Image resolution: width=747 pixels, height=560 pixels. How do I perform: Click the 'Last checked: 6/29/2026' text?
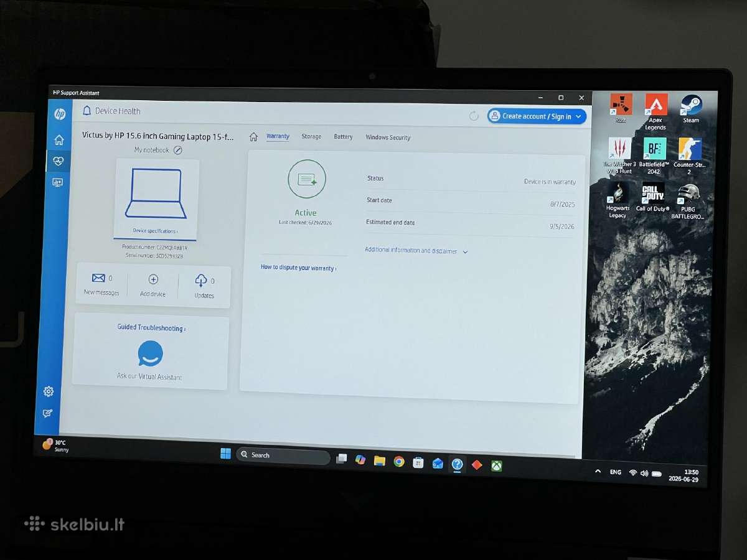point(306,222)
